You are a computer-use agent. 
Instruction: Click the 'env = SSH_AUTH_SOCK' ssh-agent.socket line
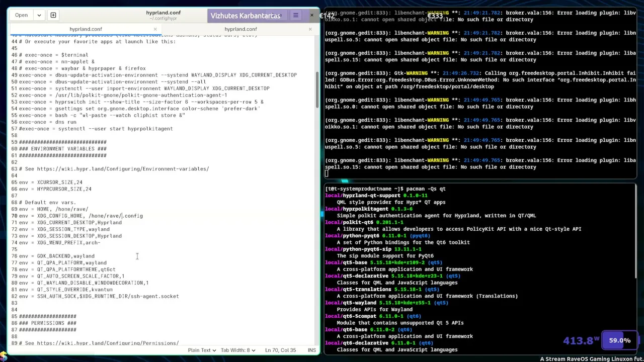coord(99,296)
